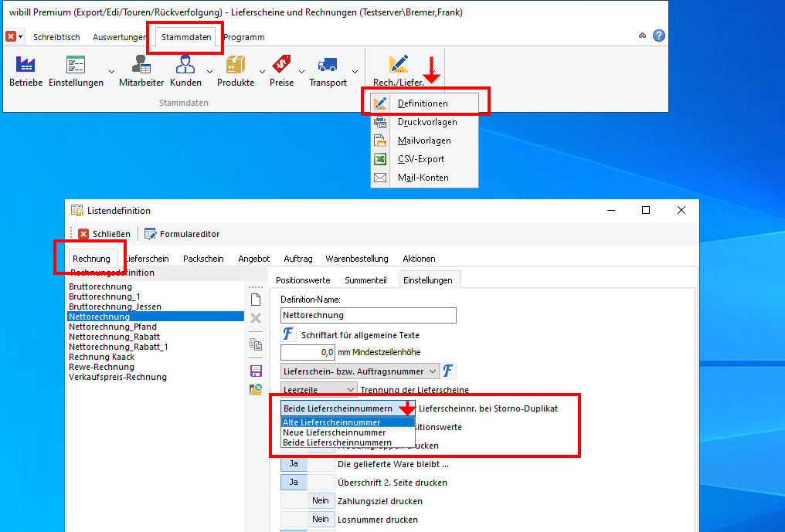This screenshot has height=532, width=785.
Task: Toggle 'Überschrift 2. Seite drucken' Ja switch
Action: (x=294, y=483)
